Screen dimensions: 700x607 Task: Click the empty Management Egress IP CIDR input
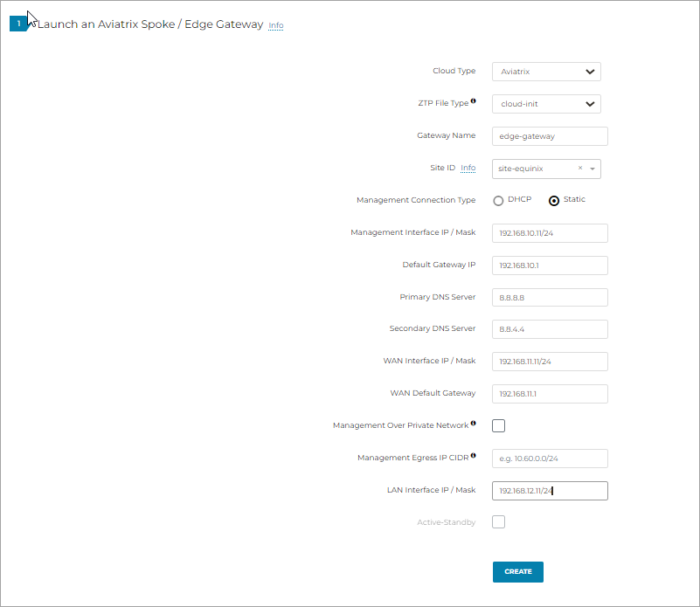pos(549,458)
